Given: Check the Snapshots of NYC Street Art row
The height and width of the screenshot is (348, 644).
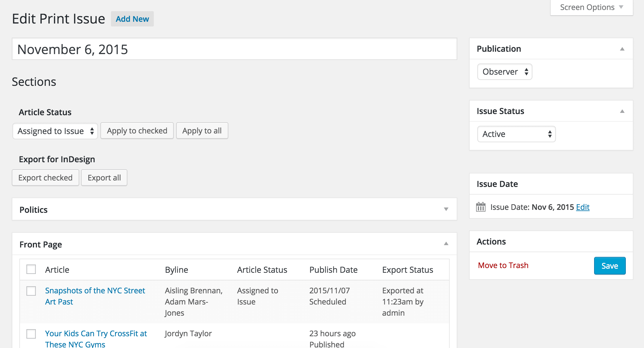Looking at the screenshot, I should [x=31, y=291].
